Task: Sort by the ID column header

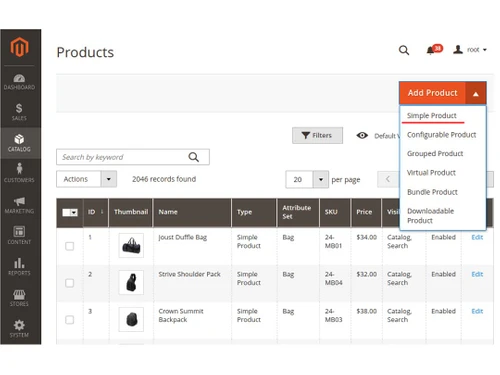Action: pos(96,212)
